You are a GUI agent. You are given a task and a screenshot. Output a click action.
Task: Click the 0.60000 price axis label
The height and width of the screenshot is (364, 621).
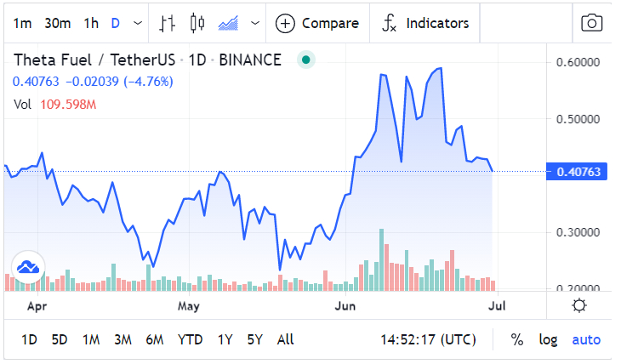point(578,62)
